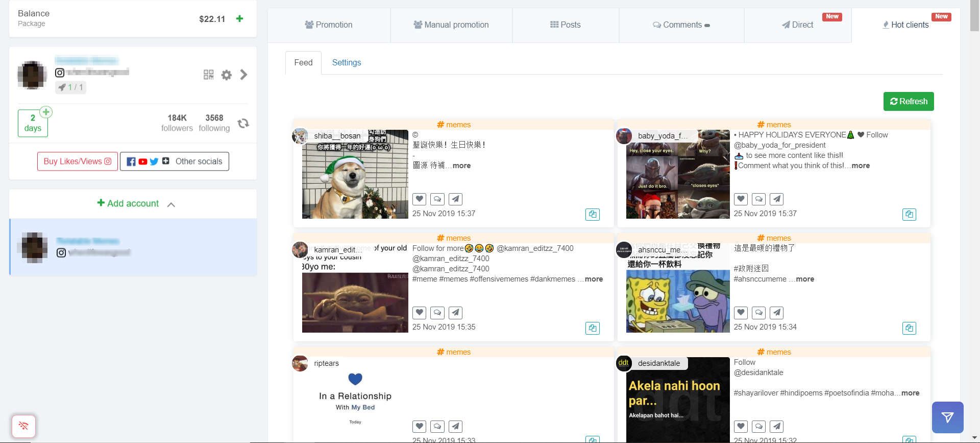Expand kamran_edit caption with more
The image size is (980, 443).
(594, 279)
